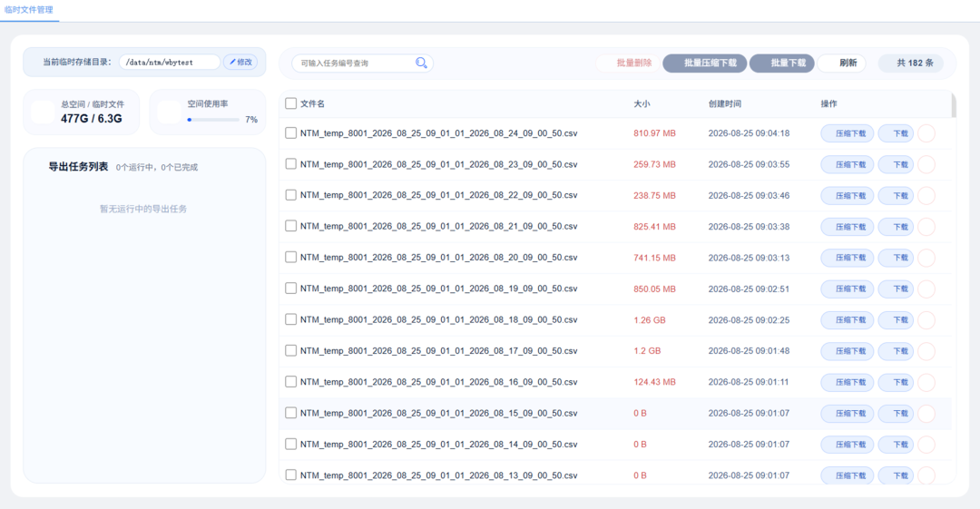Click the space usage rate icon
This screenshot has width=980, height=509.
click(x=169, y=112)
